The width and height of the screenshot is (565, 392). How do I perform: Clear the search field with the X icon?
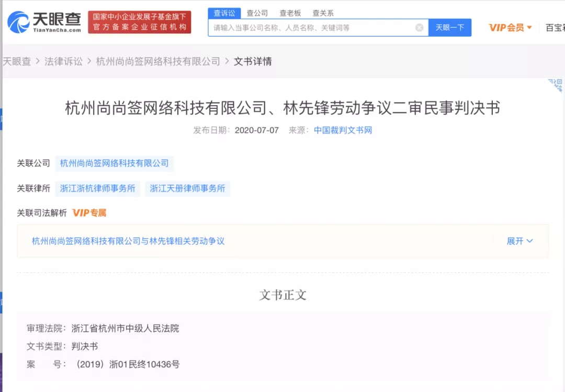coord(419,28)
